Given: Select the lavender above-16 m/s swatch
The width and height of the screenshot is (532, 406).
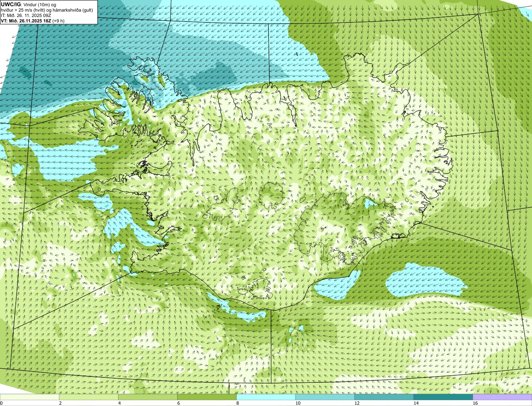Looking at the screenshot, I should (502, 397).
